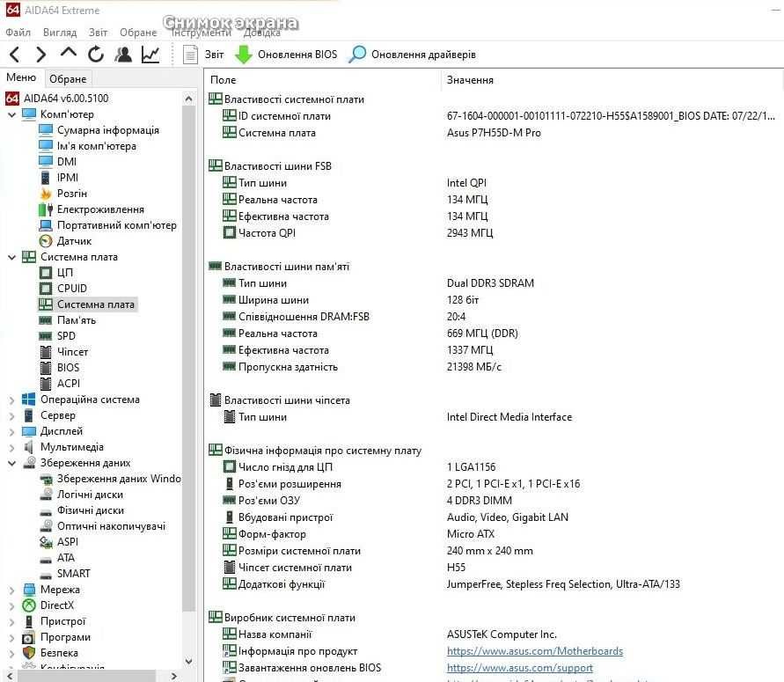Open the Файл menu
This screenshot has height=682, width=784.
tap(18, 33)
